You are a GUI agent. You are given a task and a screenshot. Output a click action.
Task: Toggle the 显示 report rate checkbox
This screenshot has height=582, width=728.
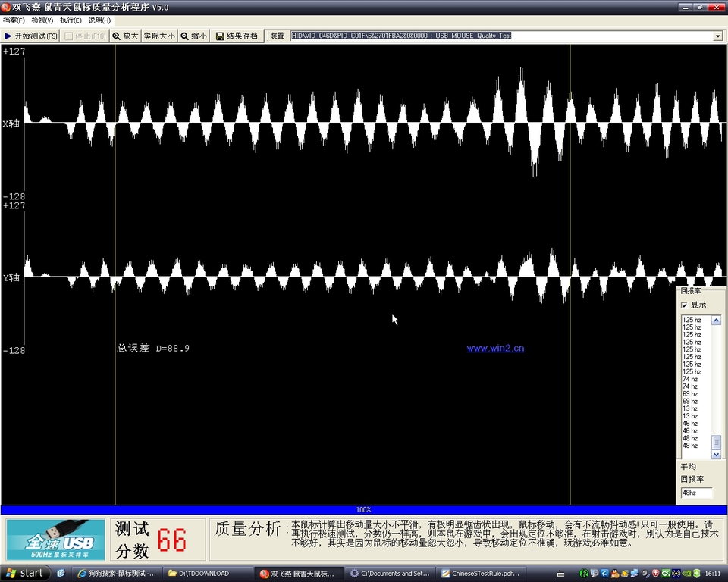(x=685, y=305)
